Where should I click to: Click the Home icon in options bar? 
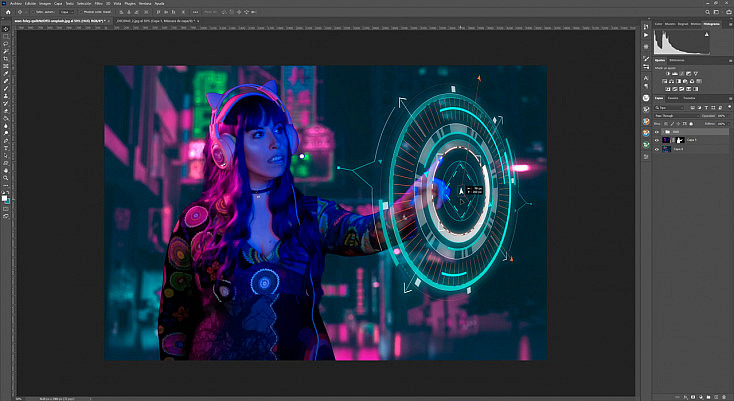click(x=8, y=12)
